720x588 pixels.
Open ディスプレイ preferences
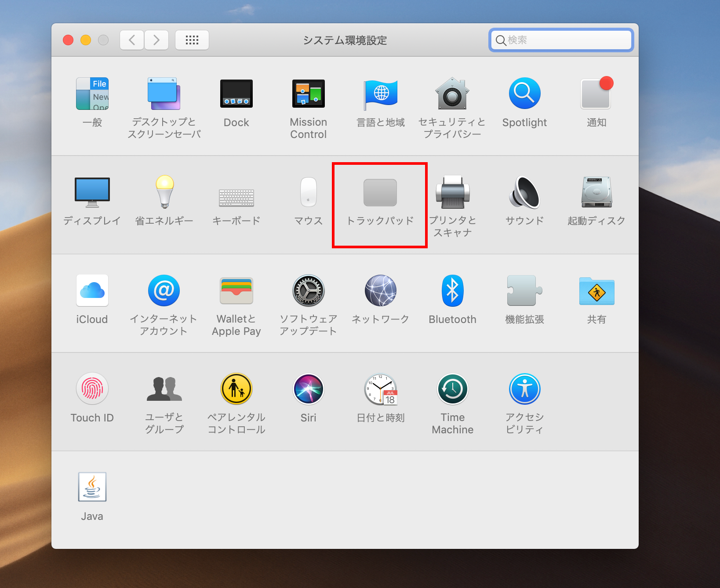pos(92,192)
